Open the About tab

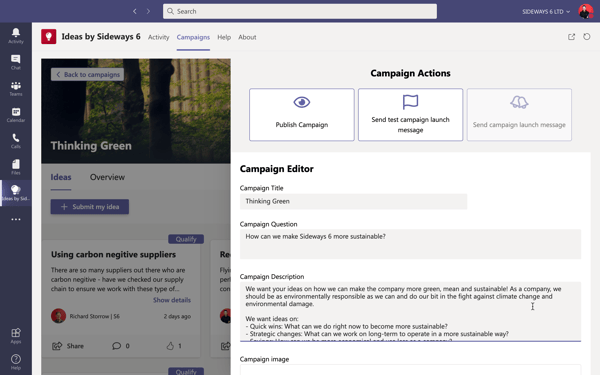(247, 37)
